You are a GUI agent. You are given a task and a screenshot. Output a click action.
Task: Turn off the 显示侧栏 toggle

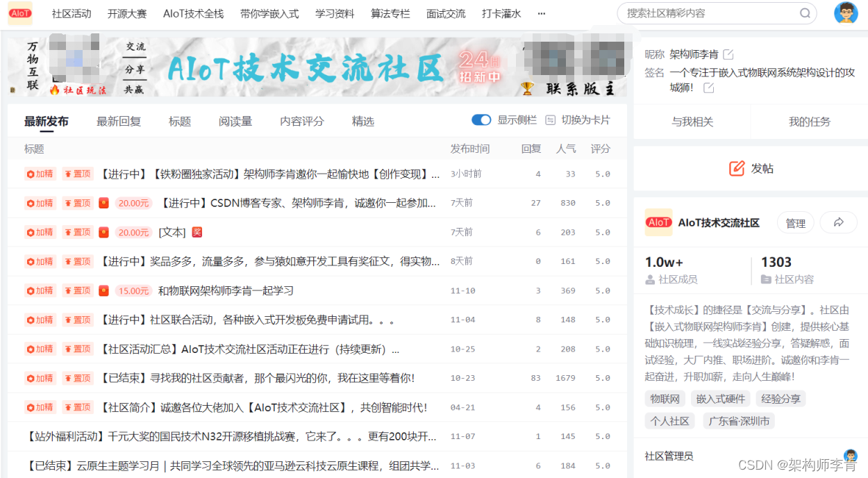[481, 119]
